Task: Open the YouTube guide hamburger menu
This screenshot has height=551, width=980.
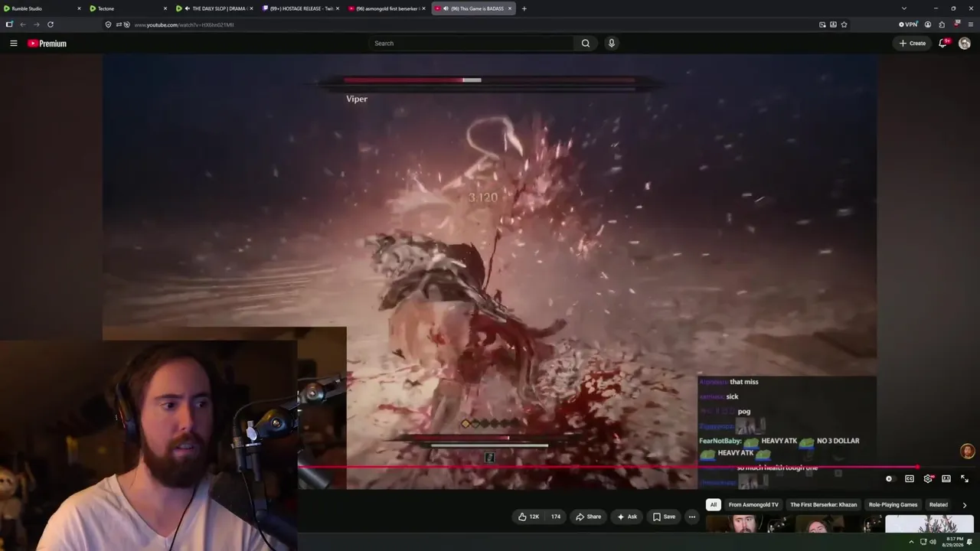Action: coord(13,44)
